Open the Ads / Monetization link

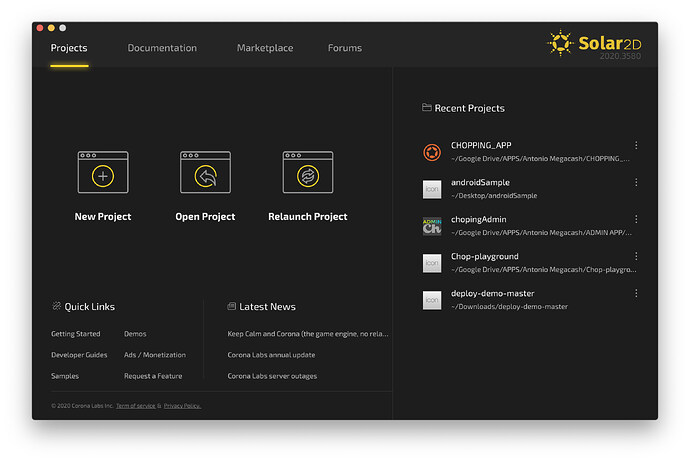click(155, 355)
